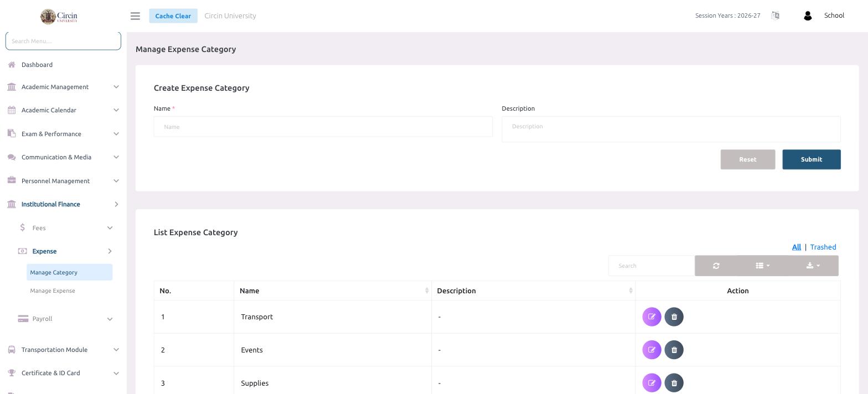This screenshot has height=394, width=868.
Task: Open the Payroll menu label
Action: [42, 319]
